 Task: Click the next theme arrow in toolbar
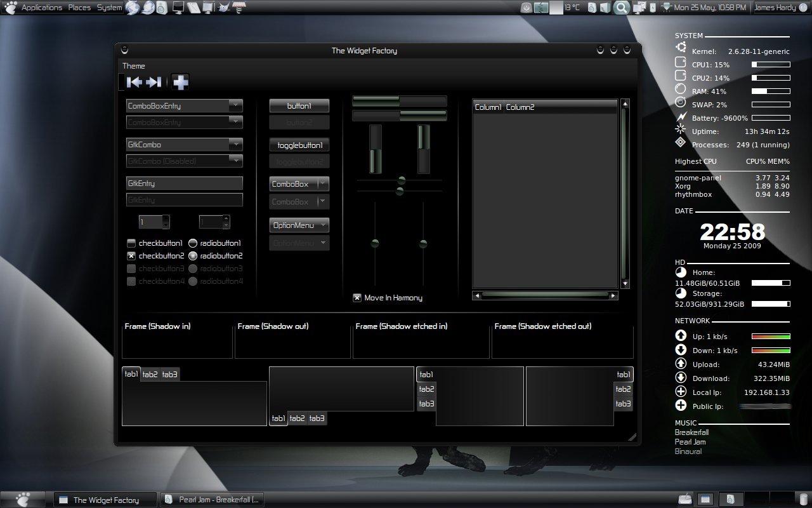[154, 82]
